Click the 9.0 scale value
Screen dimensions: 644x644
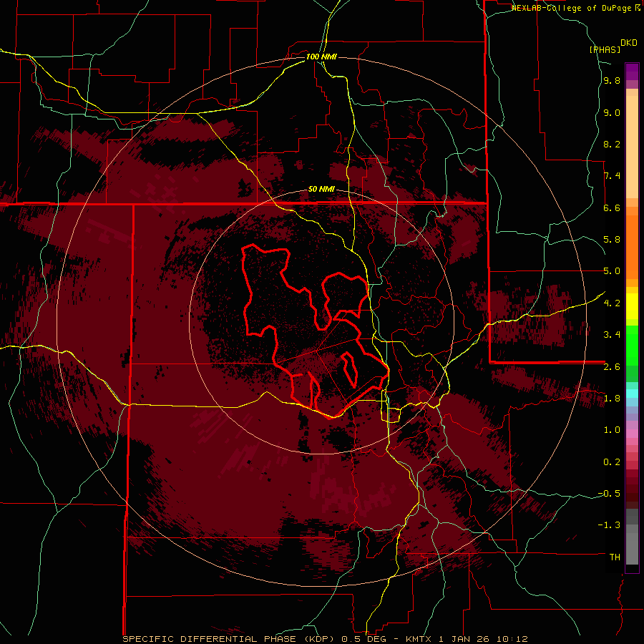coord(612,113)
